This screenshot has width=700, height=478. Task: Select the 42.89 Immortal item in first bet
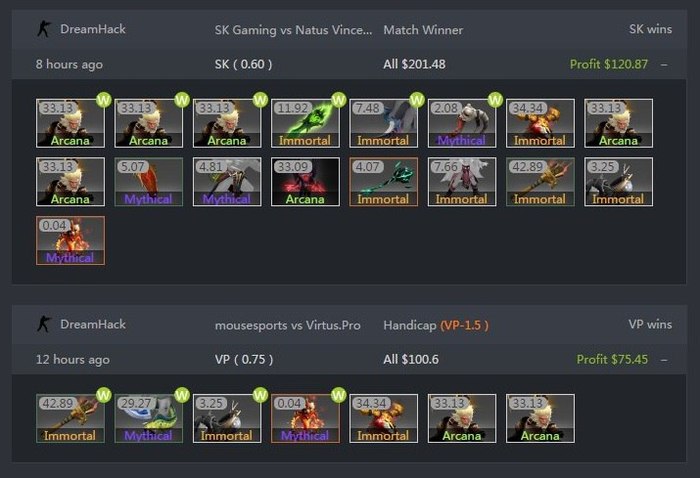coord(540,182)
